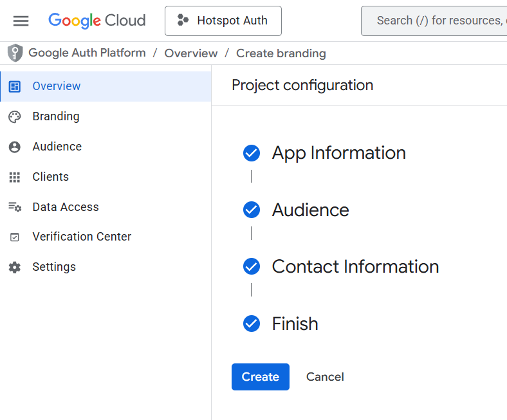Click the Audience person icon
The image size is (507, 420).
click(x=15, y=147)
